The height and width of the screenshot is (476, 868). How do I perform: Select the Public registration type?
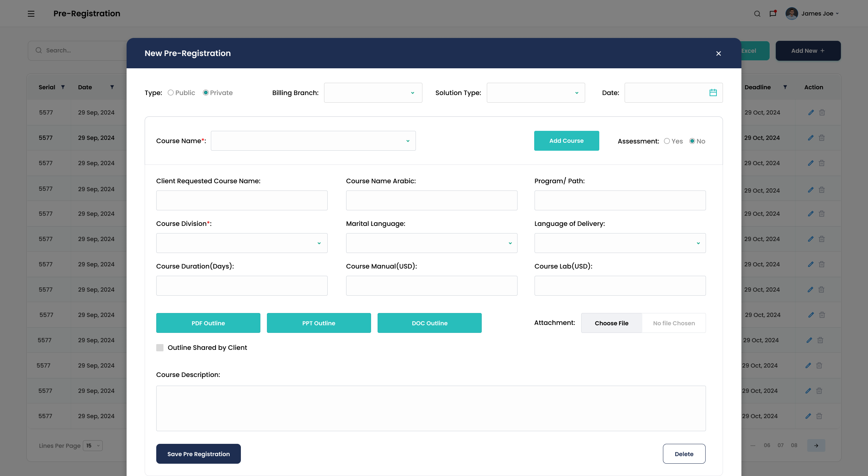pos(171,93)
